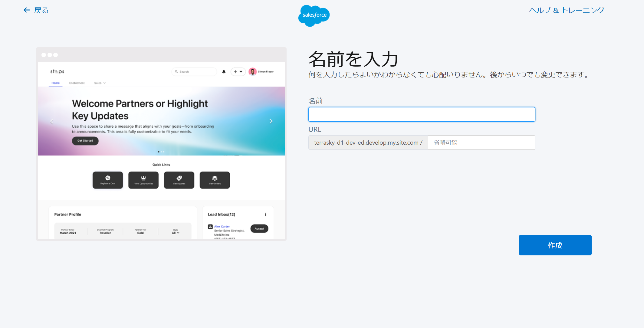Viewport: 644px width, 328px height.
Task: Open ヘルプ & トレーニング link
Action: tap(567, 10)
